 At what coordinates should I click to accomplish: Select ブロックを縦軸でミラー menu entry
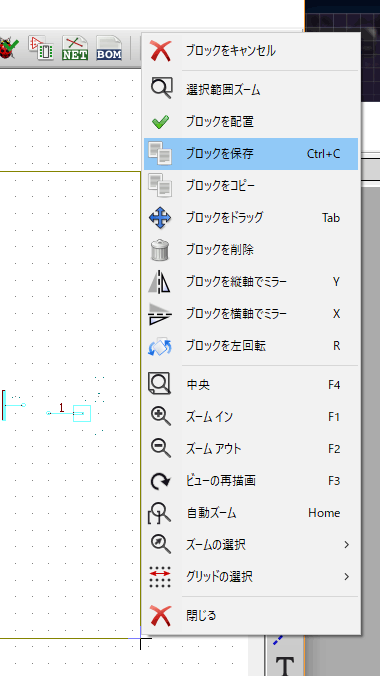(251, 282)
